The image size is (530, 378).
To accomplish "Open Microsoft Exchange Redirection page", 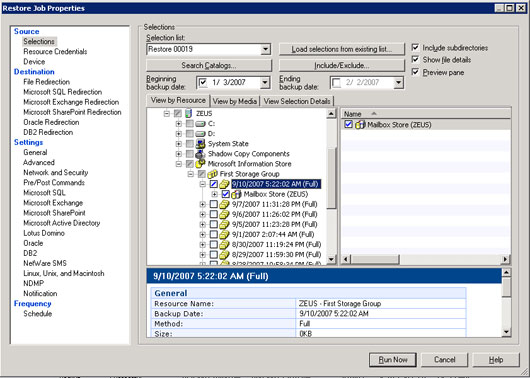I will [71, 102].
